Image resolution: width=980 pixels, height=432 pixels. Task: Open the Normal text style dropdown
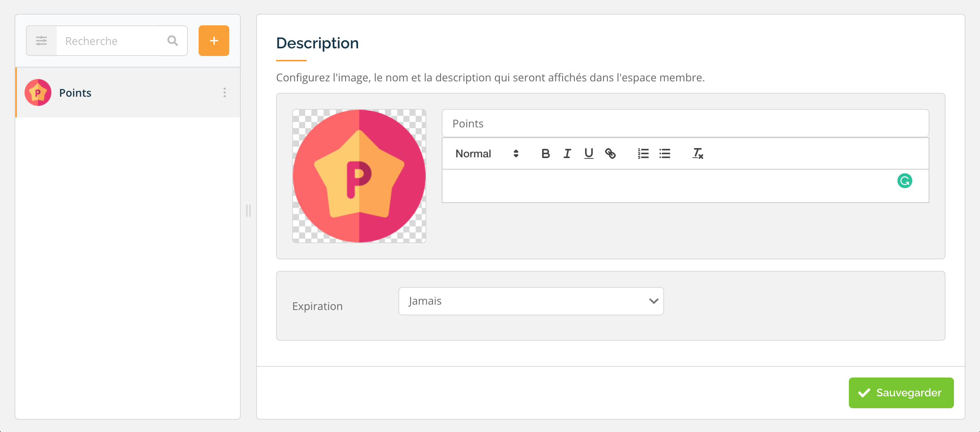click(487, 153)
